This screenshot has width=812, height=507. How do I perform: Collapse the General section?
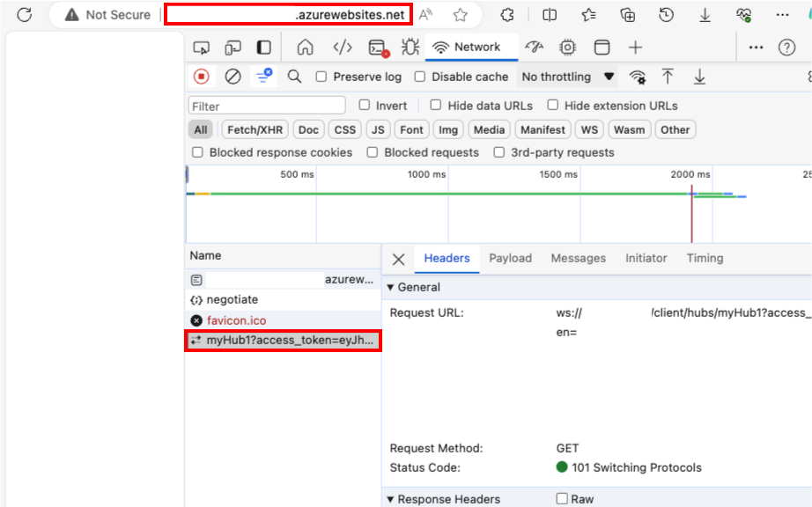coord(390,287)
